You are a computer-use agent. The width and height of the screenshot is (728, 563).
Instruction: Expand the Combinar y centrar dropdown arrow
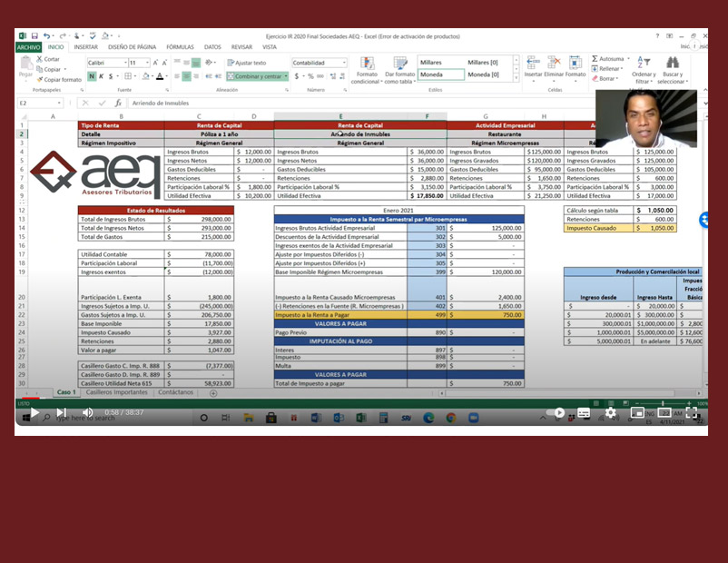[286, 76]
